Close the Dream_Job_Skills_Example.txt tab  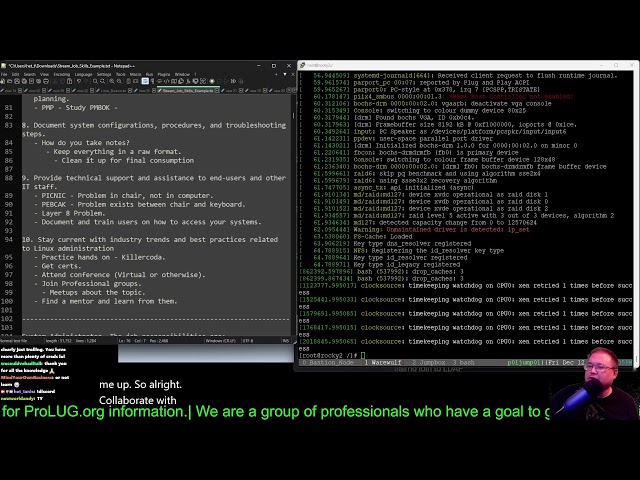point(217,91)
